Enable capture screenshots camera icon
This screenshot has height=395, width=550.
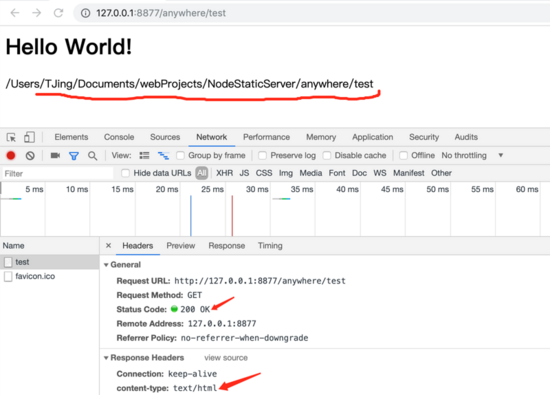click(55, 155)
